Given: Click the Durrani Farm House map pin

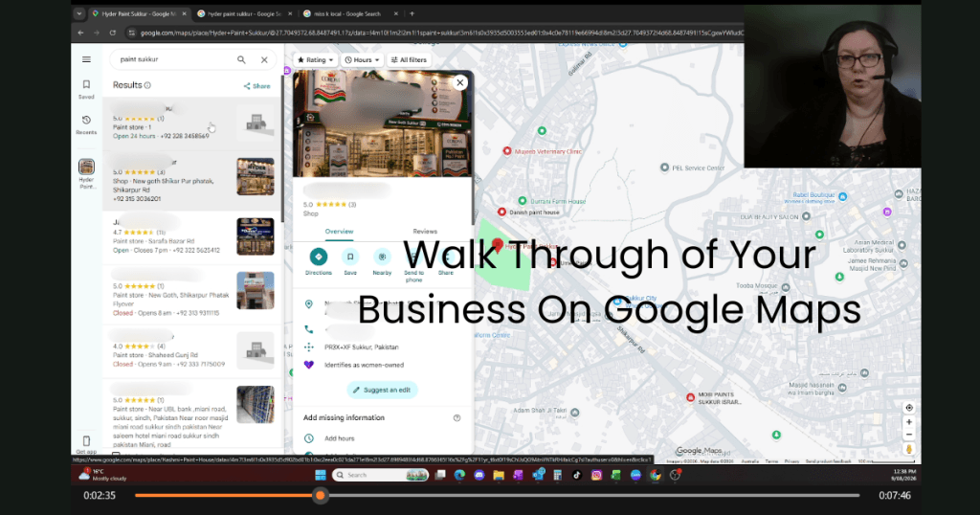Looking at the screenshot, I should tap(523, 201).
